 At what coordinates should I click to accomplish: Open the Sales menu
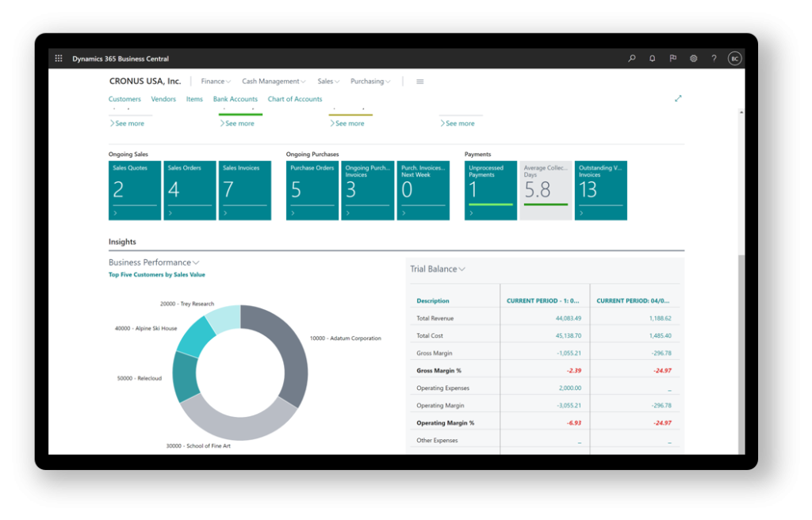click(328, 82)
